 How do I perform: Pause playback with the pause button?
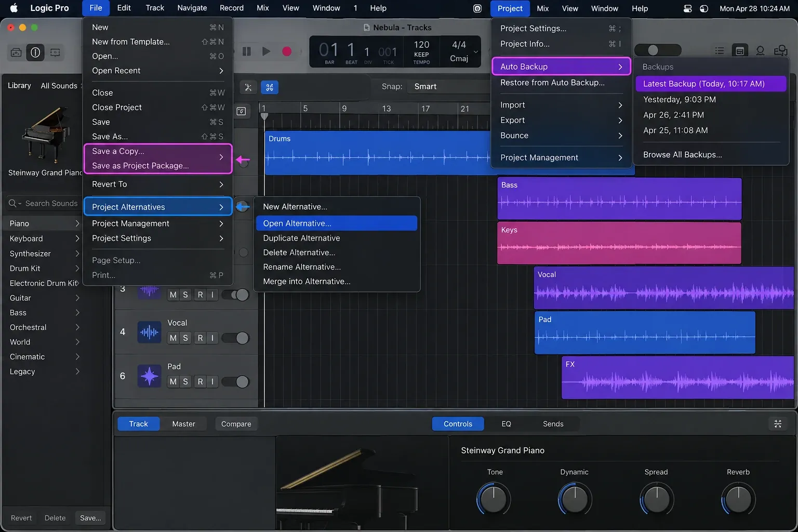[x=247, y=51]
